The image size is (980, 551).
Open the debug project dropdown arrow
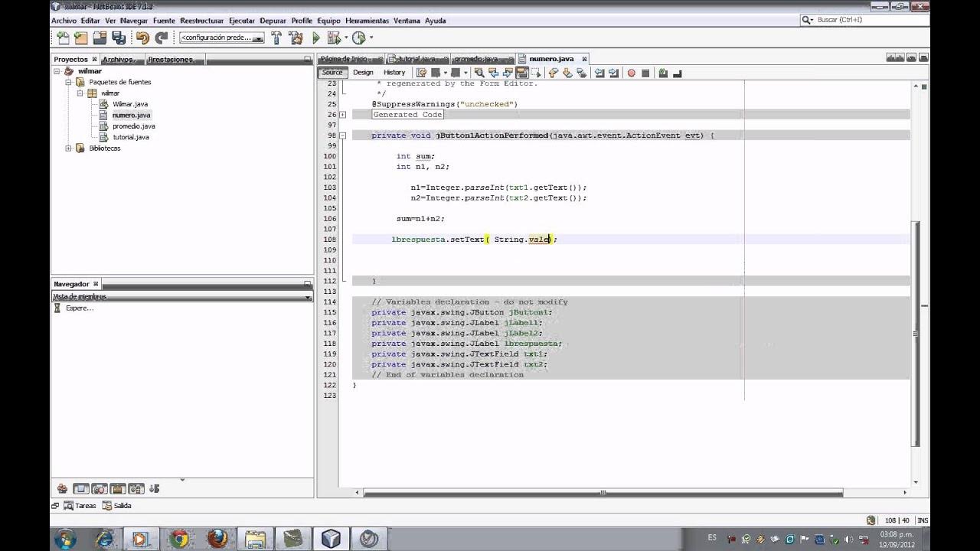pos(345,37)
